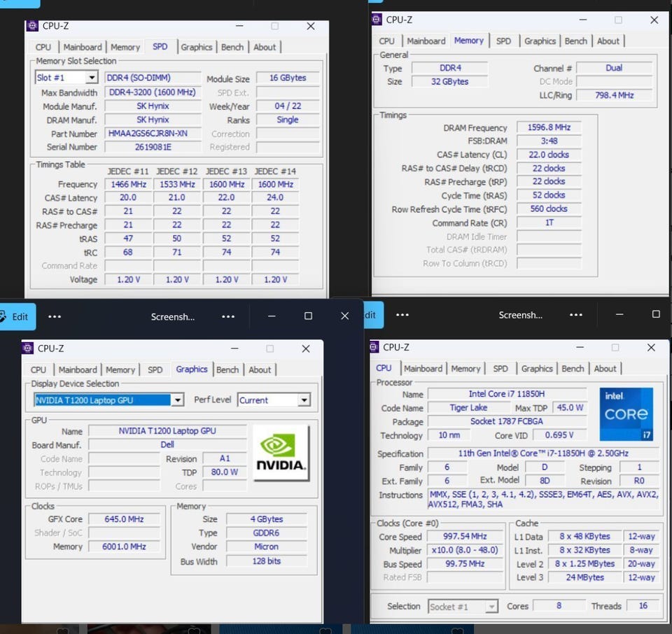Open the more options dots beside Edit, left viewer
672x634 pixels.
pyautogui.click(x=55, y=316)
